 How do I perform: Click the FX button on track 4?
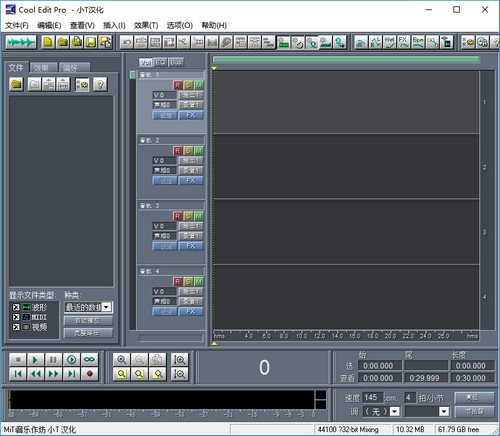point(191,311)
